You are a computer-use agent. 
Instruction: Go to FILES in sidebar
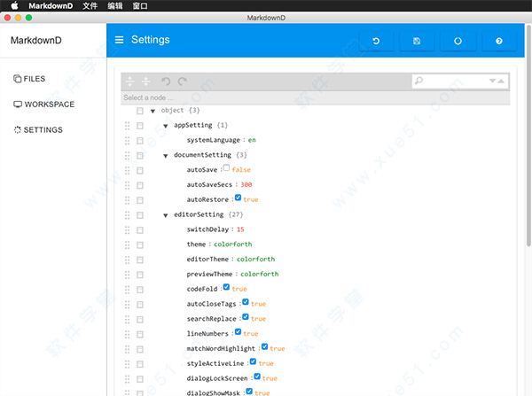point(29,79)
